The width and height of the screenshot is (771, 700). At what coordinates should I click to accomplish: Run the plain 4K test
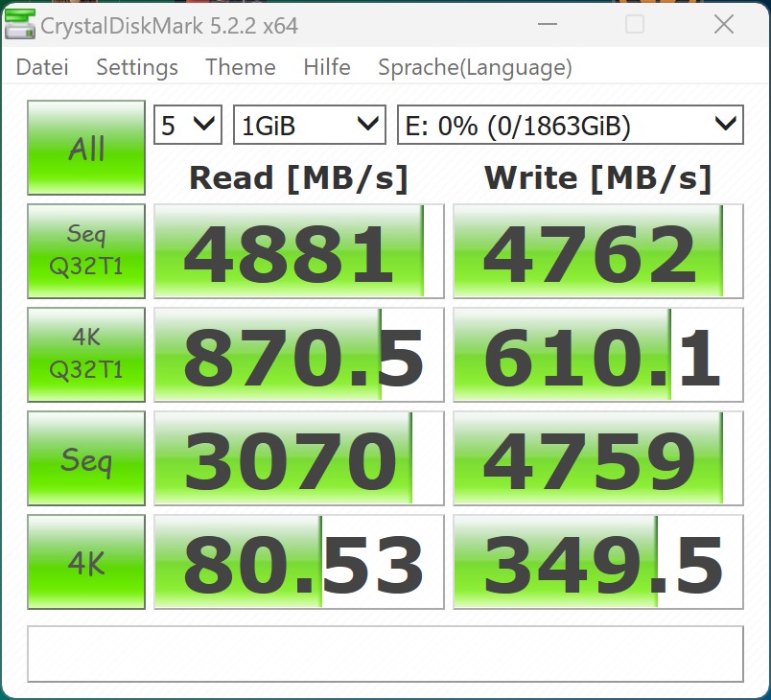click(x=86, y=562)
